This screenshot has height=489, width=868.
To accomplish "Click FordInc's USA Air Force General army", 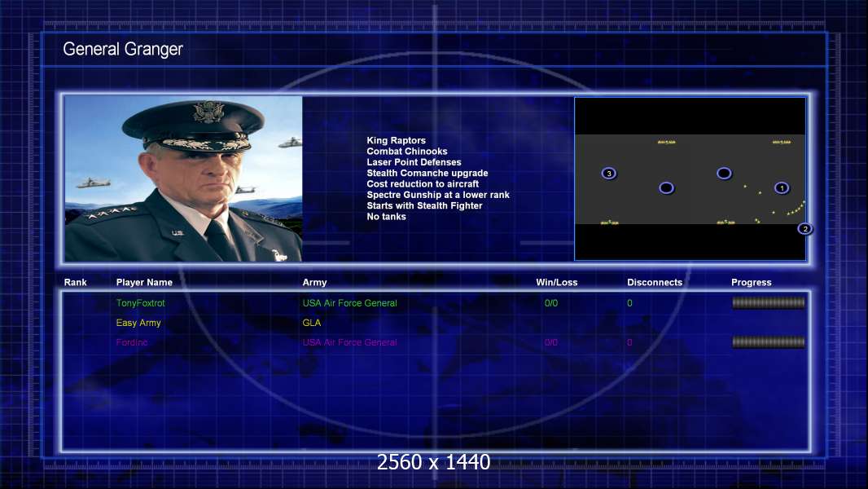I will tap(349, 342).
